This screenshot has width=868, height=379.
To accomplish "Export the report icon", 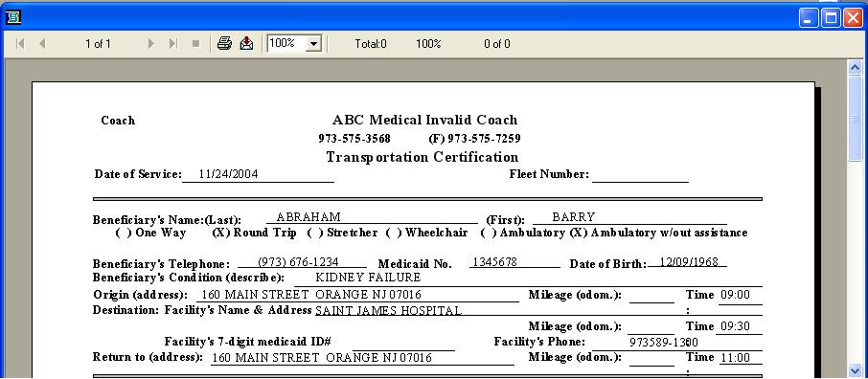I will point(246,43).
